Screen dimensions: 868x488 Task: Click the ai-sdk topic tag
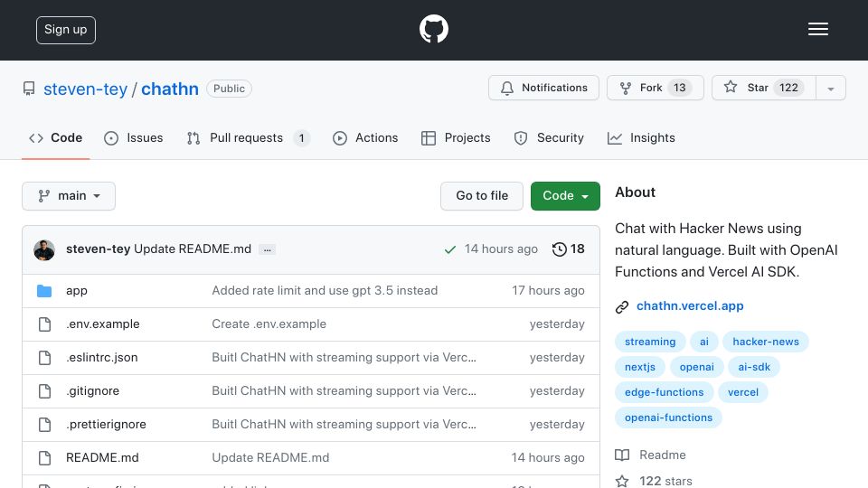754,367
